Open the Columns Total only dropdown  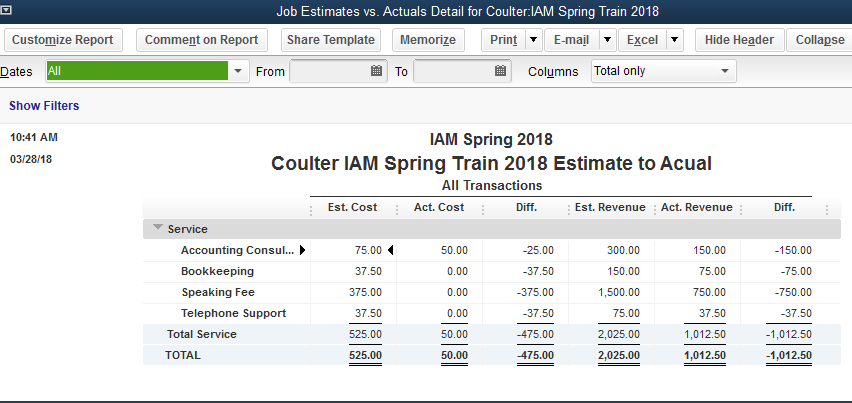click(725, 72)
